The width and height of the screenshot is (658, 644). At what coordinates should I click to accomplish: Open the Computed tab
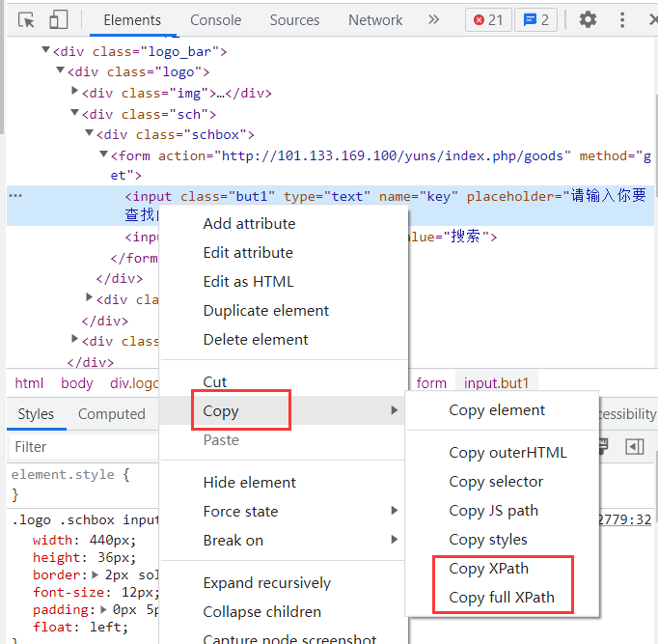click(112, 414)
